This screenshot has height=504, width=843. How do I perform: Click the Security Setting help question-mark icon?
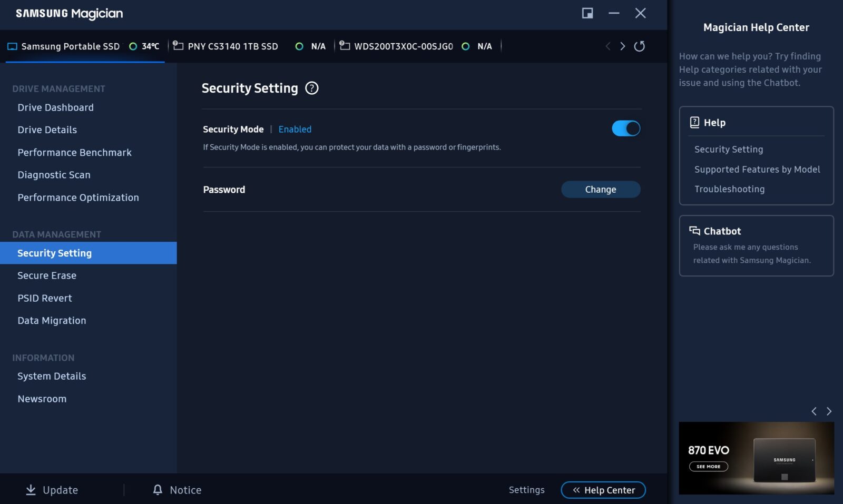click(312, 88)
